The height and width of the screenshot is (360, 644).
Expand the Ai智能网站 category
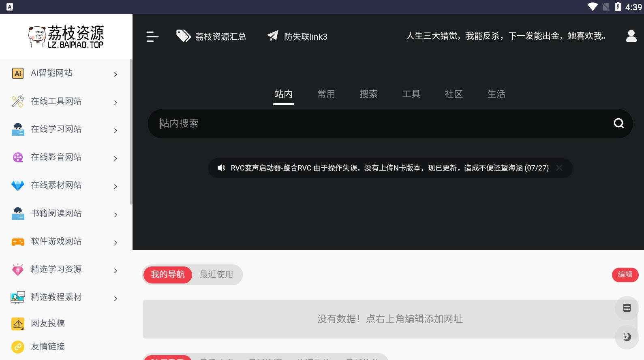click(65, 73)
